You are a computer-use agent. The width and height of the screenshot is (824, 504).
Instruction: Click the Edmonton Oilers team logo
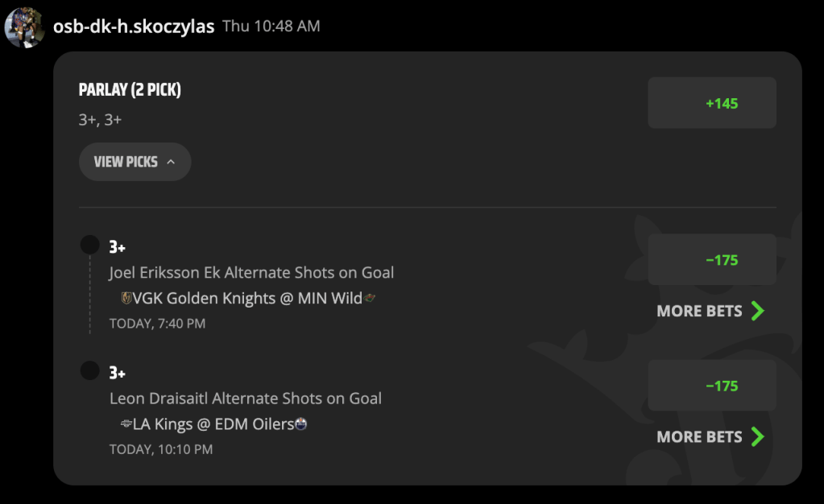point(301,423)
